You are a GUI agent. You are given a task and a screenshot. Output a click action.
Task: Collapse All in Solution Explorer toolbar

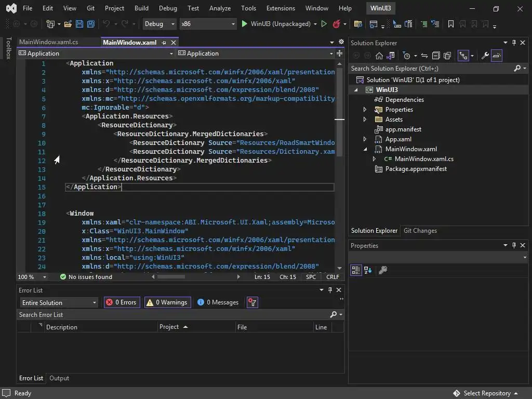point(436,56)
